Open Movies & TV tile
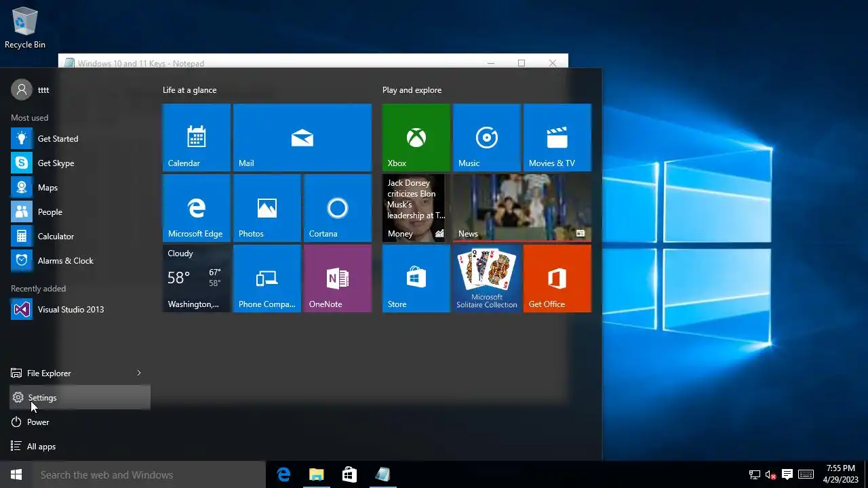The image size is (868, 488). click(557, 138)
